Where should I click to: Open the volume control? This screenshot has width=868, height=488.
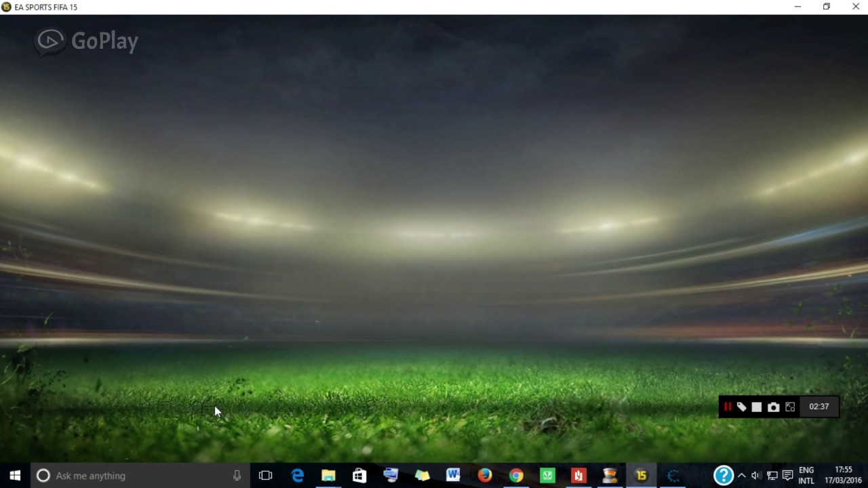point(756,476)
